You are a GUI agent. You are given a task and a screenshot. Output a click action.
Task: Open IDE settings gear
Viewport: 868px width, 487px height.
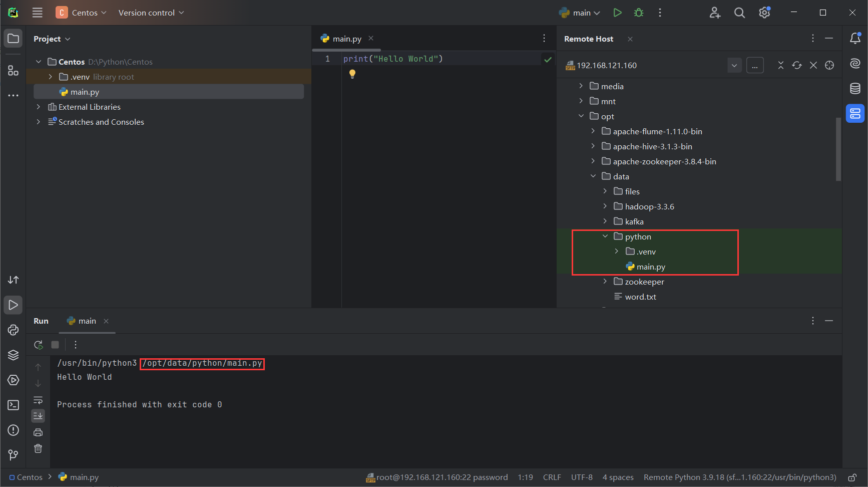[764, 13]
